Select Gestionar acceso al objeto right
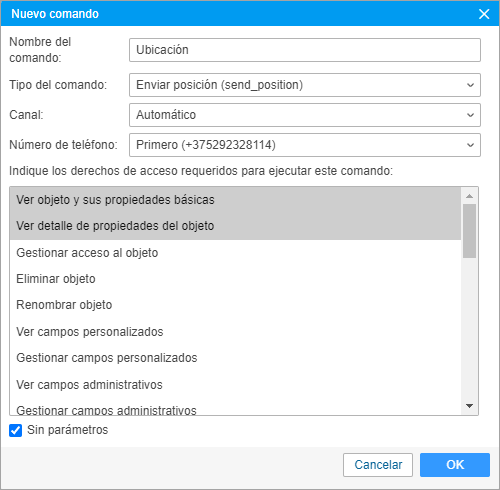This screenshot has height=490, width=500. [235, 253]
